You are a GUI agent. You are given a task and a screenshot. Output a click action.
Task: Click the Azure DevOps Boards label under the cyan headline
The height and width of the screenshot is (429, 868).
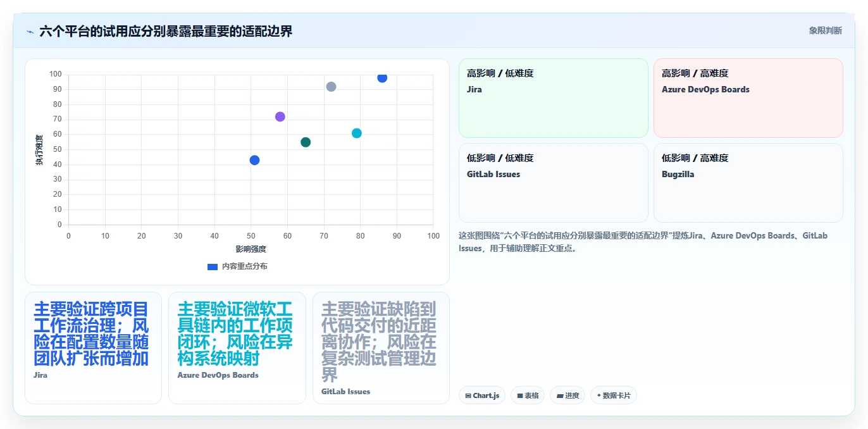pos(218,375)
